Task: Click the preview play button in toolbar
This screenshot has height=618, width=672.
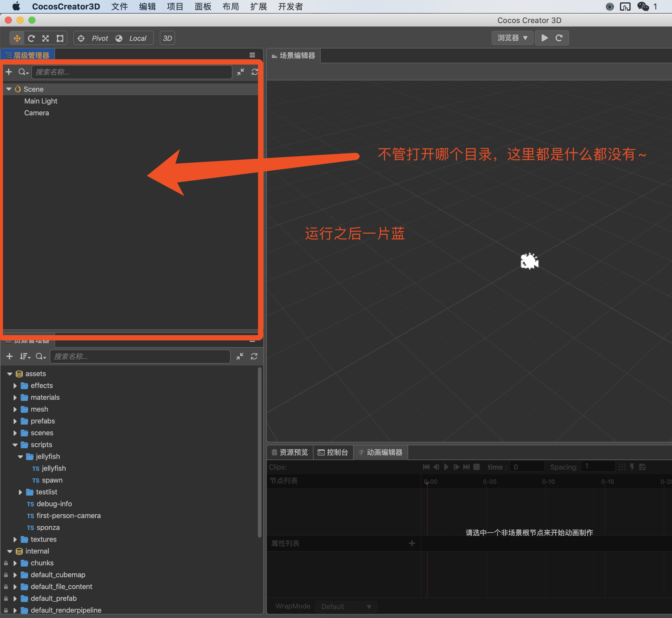Action: 545,38
